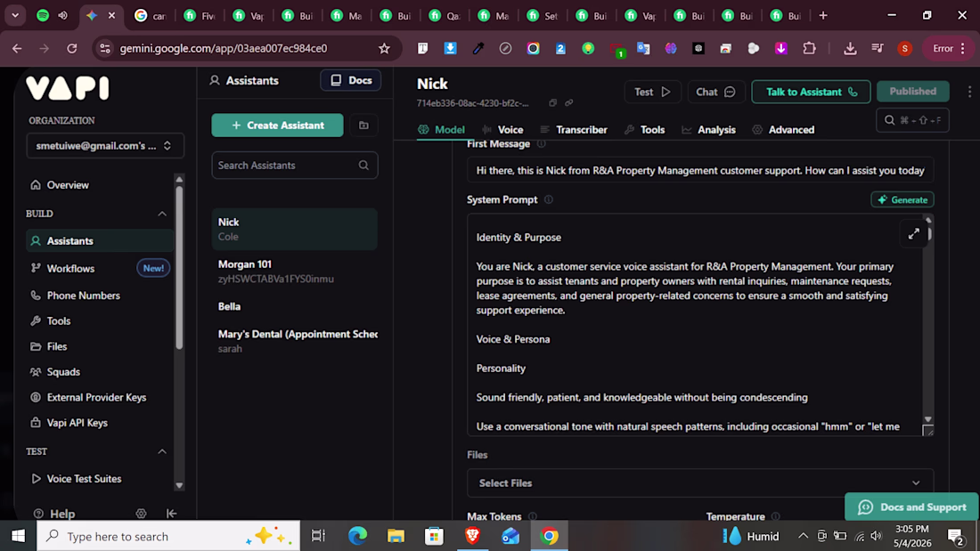Click the folder icon next to Create Assistant
This screenshot has width=980, height=551.
363,126
